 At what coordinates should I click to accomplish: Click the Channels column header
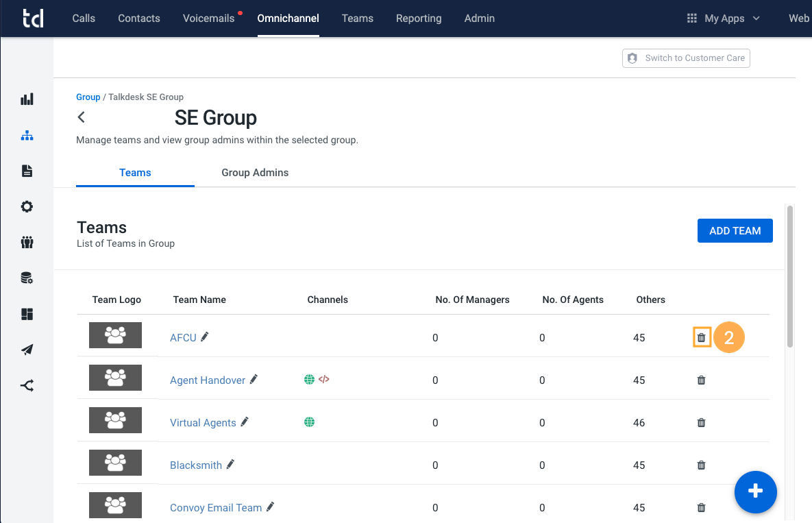(328, 300)
